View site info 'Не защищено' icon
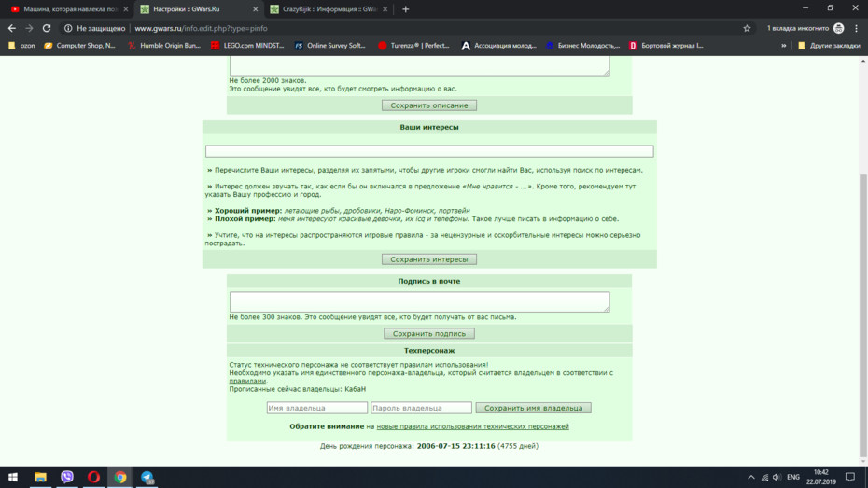This screenshot has width=868, height=488. coord(68,28)
